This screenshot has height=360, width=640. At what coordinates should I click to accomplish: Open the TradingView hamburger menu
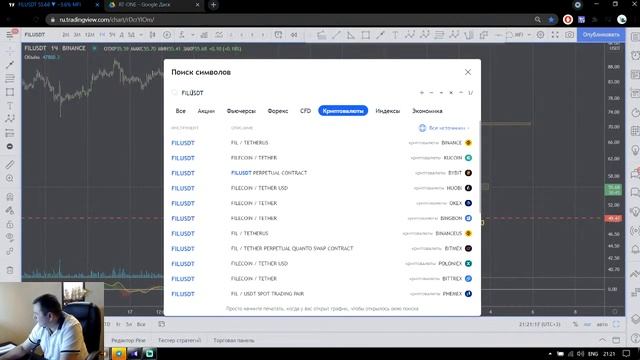(10, 35)
